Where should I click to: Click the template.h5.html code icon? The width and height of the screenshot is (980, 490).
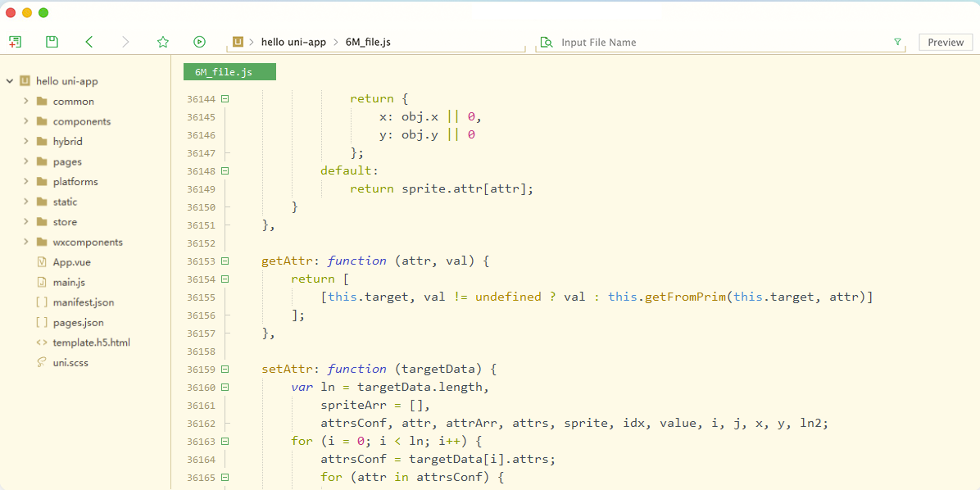42,343
